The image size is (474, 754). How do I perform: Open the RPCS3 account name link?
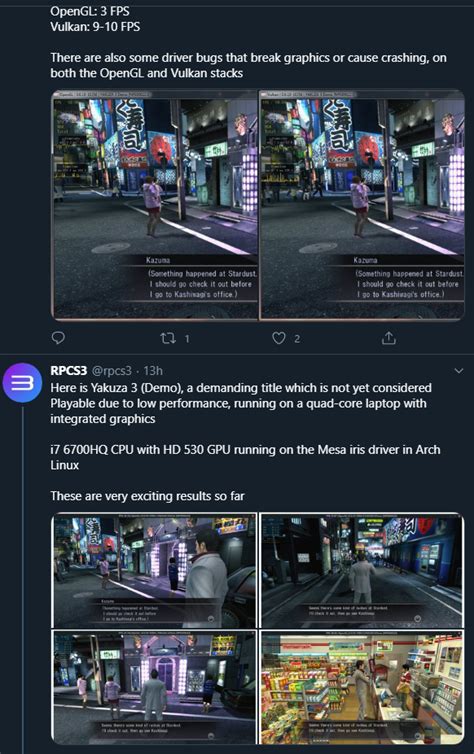pyautogui.click(x=69, y=371)
